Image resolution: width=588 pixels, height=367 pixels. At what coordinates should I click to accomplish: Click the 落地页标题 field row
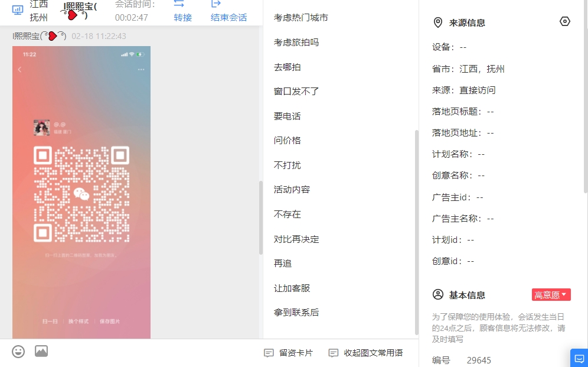coord(463,112)
